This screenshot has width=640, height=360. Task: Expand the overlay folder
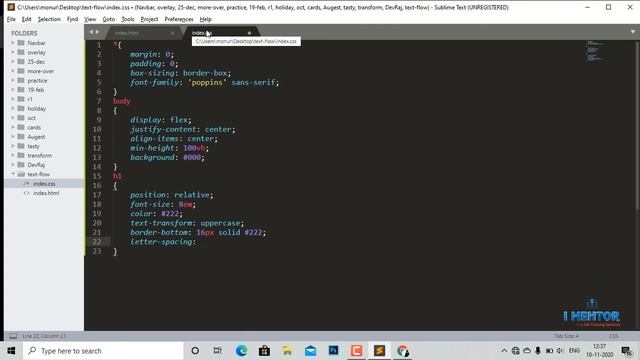coord(13,52)
